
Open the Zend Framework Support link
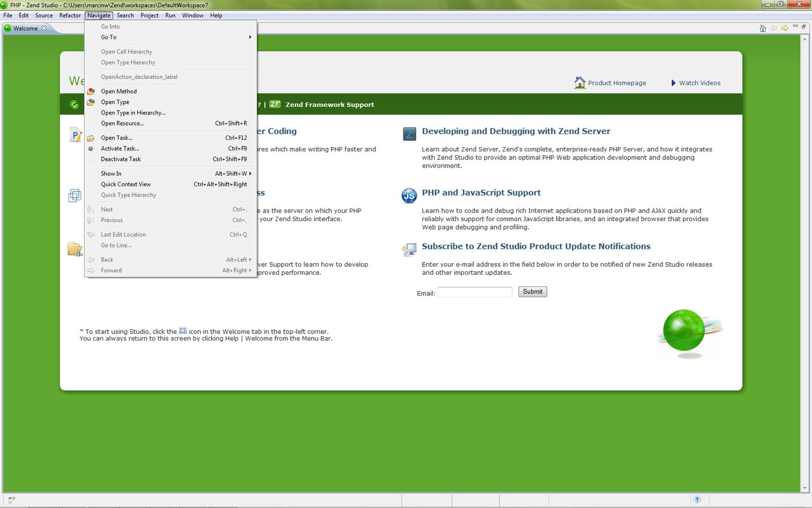[x=330, y=105]
